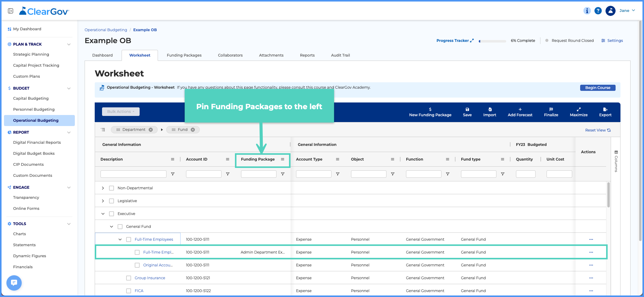Expand the Non-Departmental group
The width and height of the screenshot is (644, 297).
tap(103, 188)
